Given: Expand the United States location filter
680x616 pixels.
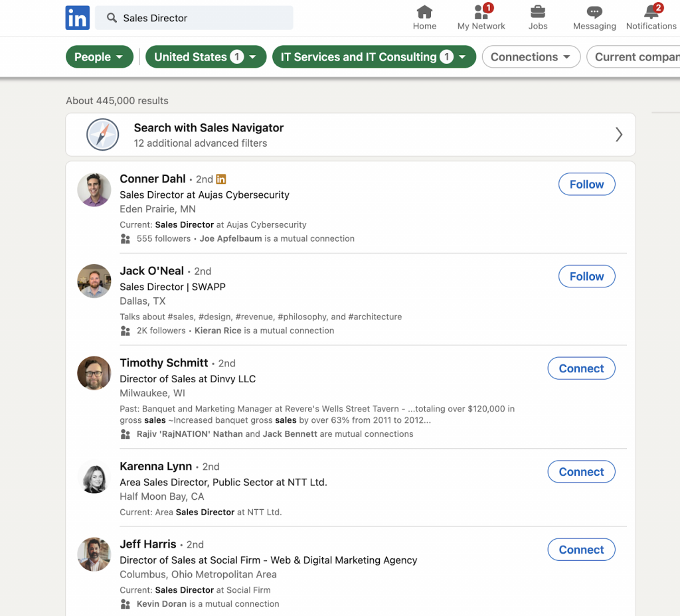Looking at the screenshot, I should [206, 57].
